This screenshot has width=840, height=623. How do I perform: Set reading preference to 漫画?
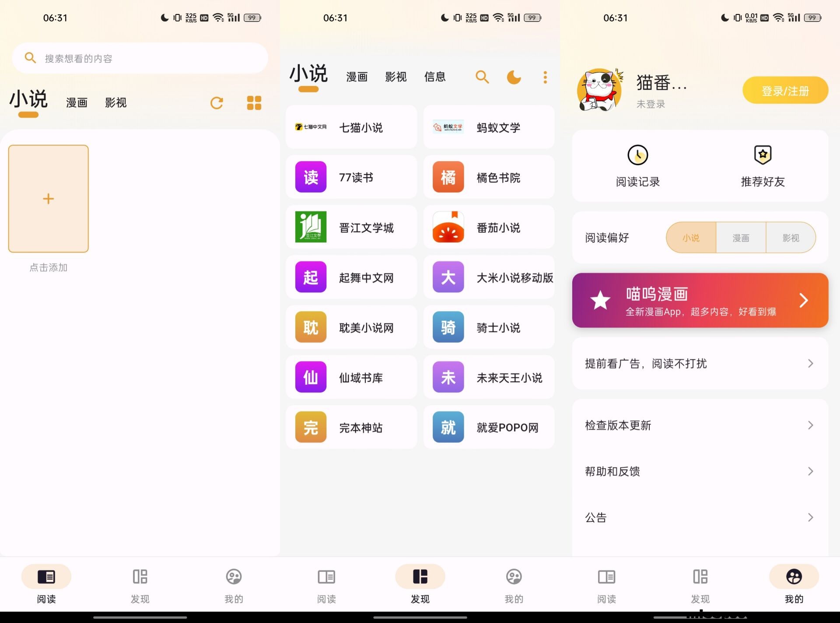pos(741,238)
